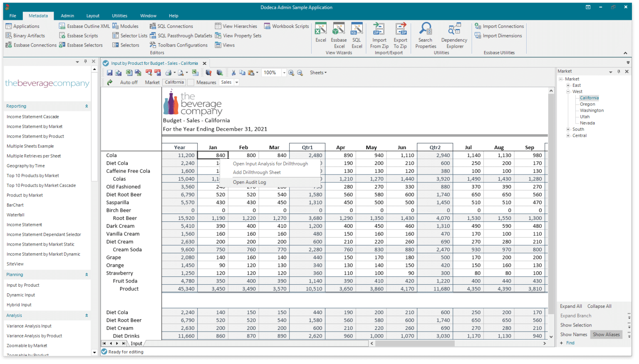Select the SQL Excel view wizard icon
639x364 pixels.
356,35
